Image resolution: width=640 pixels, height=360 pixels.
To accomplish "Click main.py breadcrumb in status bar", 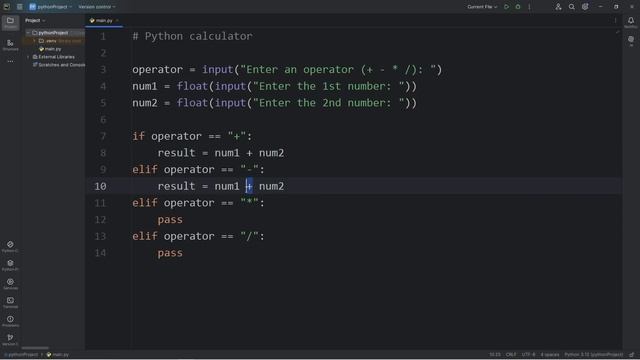I will tap(58, 355).
